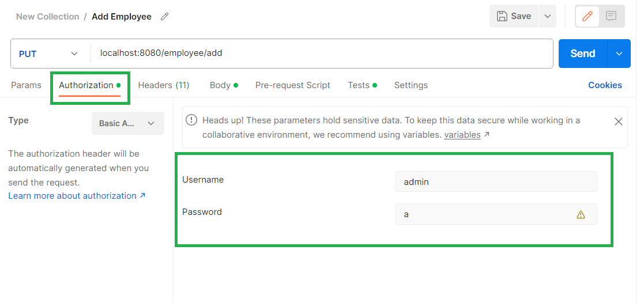Open the Pre-request Script tab
This screenshot has width=644, height=303.
coord(293,85)
